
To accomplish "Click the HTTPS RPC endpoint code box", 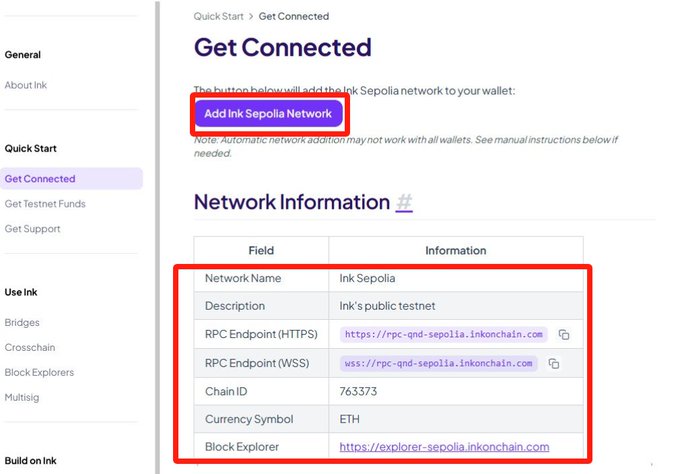I will pos(444,334).
